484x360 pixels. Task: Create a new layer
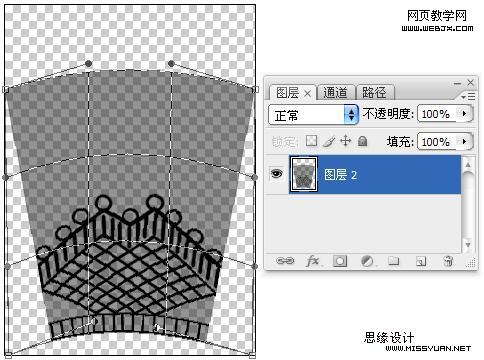[421, 261]
